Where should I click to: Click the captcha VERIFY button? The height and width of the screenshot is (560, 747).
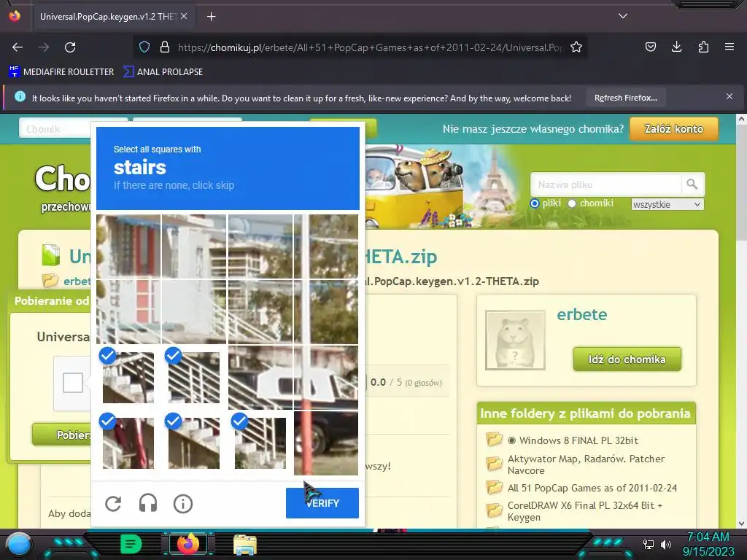pos(322,503)
